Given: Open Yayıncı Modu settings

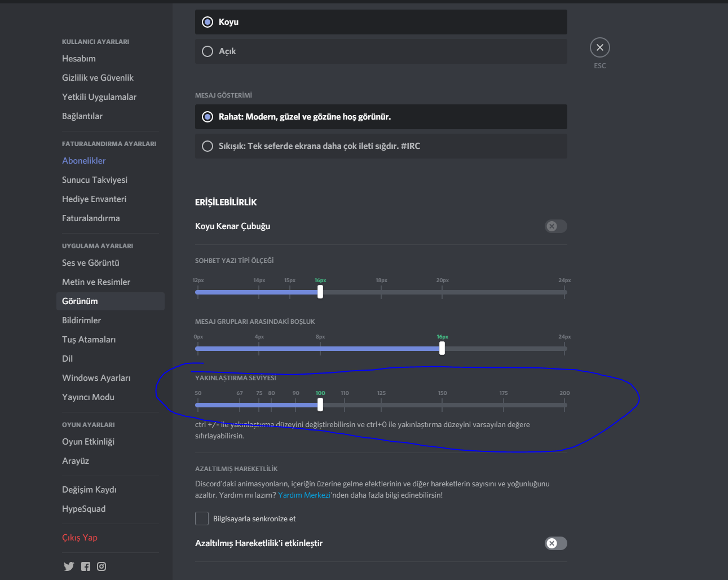Looking at the screenshot, I should click(x=111, y=397).
